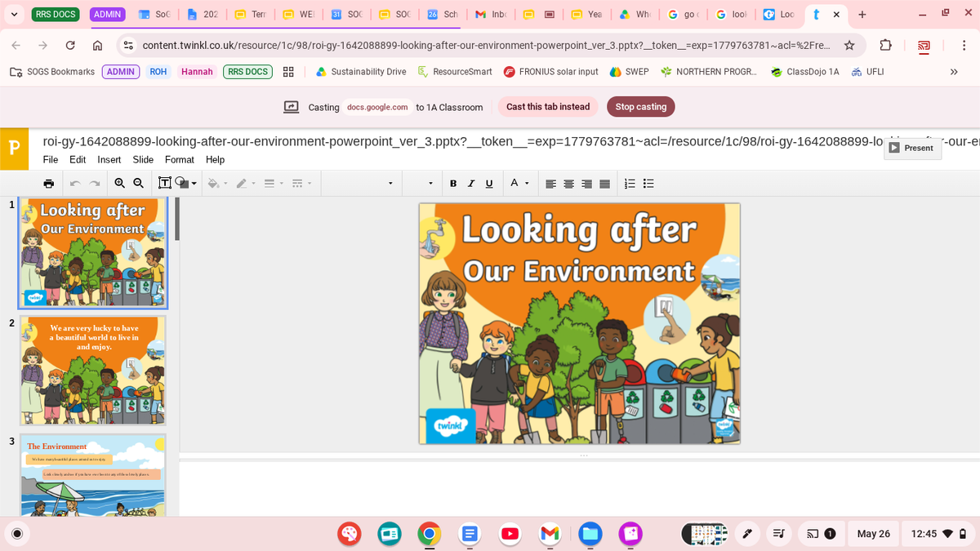
Task: Open Google Docs from the shelf
Action: pos(469,534)
